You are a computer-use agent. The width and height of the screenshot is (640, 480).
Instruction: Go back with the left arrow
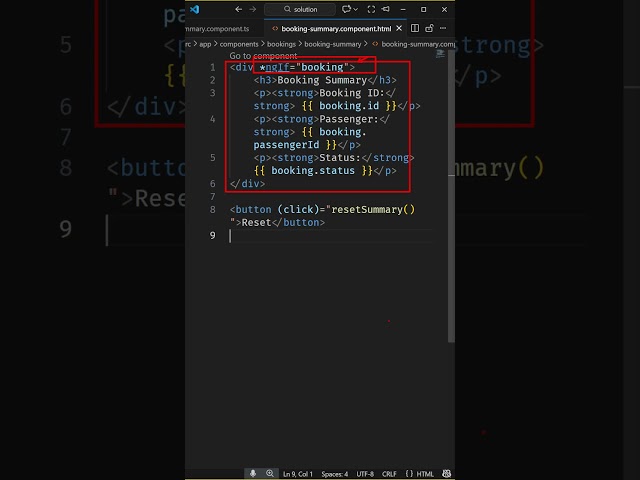(x=238, y=9)
